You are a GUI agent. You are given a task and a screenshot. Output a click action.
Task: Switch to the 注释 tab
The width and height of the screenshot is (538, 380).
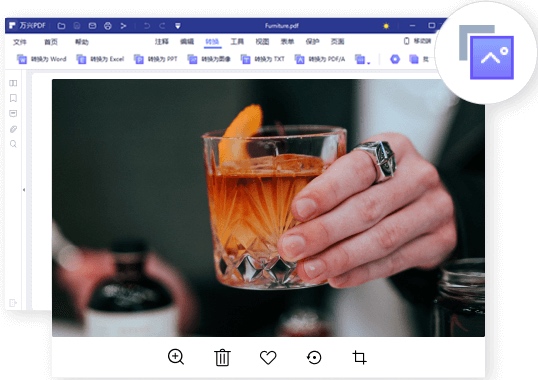coord(162,41)
